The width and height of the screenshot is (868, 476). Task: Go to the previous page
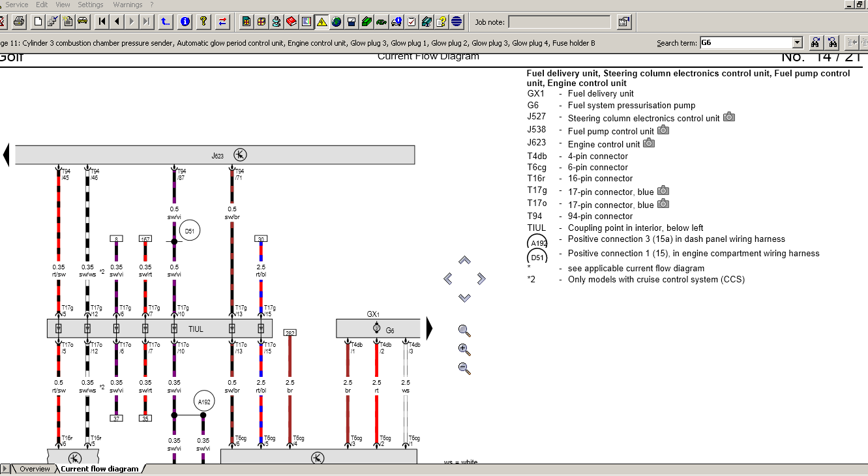[x=117, y=22]
